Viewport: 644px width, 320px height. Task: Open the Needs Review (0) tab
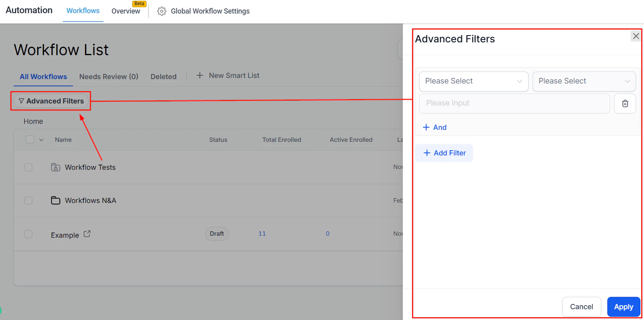coord(109,77)
